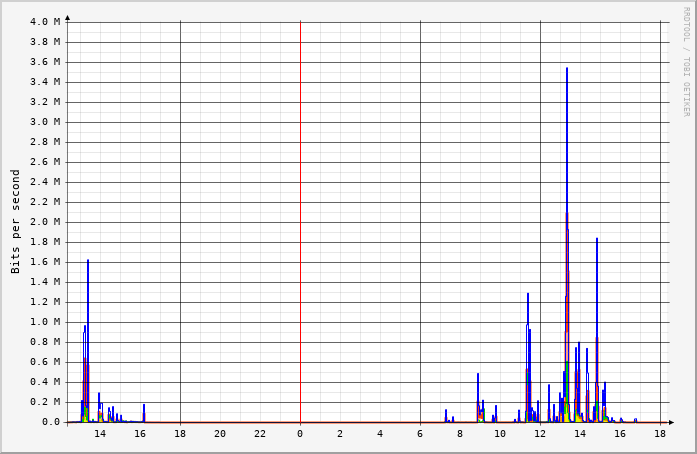The height and width of the screenshot is (454, 697).
Task: Click the "2.4 M" y-axis label
Action: click(x=45, y=182)
